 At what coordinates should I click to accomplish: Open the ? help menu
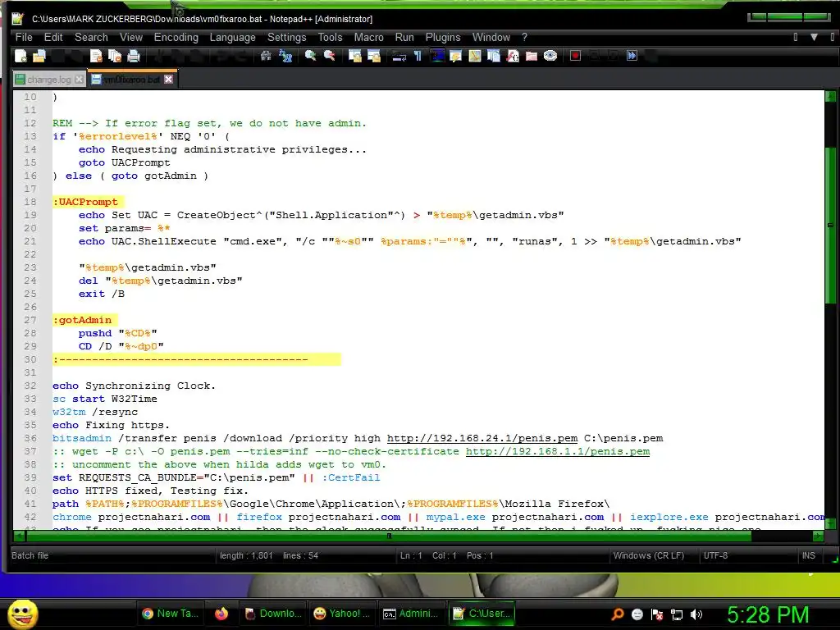click(524, 38)
